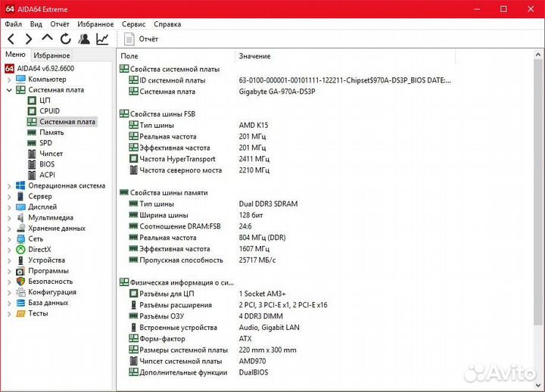Open the Сервис menu
This screenshot has width=545, height=392.
133,24
